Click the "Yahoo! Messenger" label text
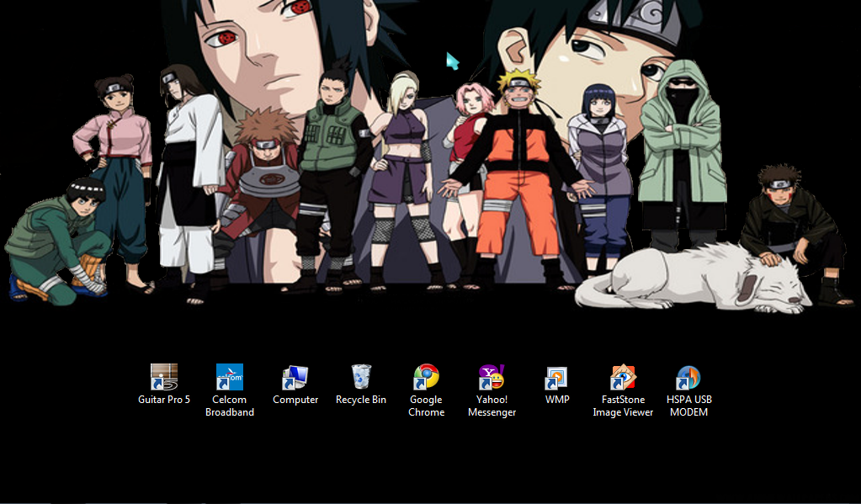Screen dimensions: 861x504 pos(492,406)
